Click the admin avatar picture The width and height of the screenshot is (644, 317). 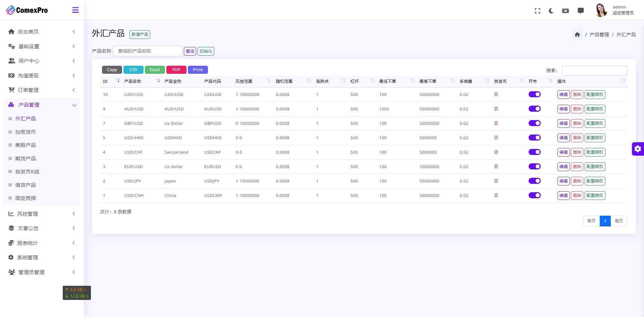pyautogui.click(x=601, y=10)
